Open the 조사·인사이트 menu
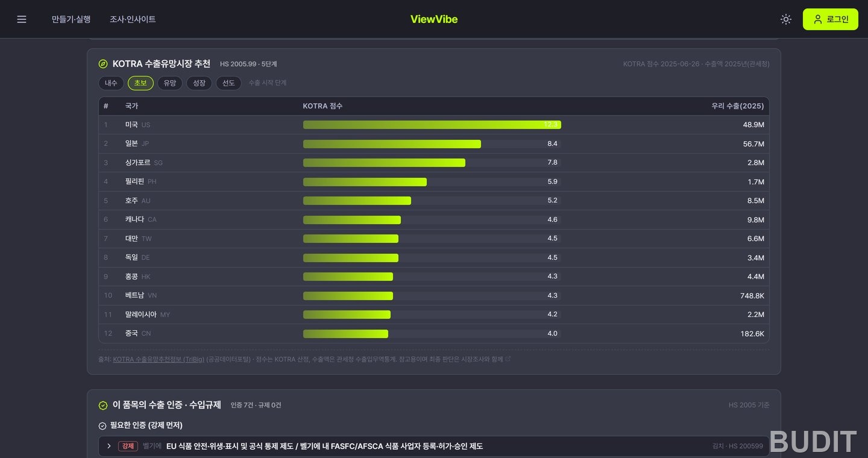 (x=133, y=19)
